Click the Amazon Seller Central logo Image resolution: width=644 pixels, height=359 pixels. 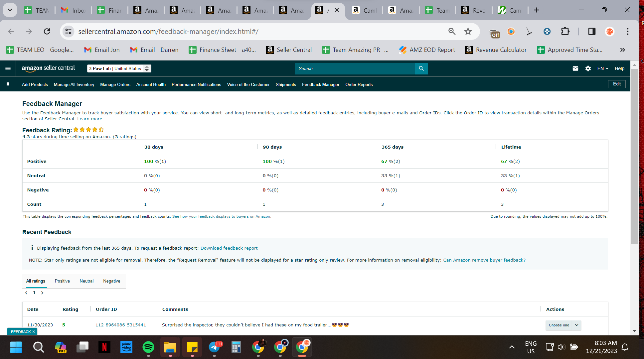click(x=48, y=68)
